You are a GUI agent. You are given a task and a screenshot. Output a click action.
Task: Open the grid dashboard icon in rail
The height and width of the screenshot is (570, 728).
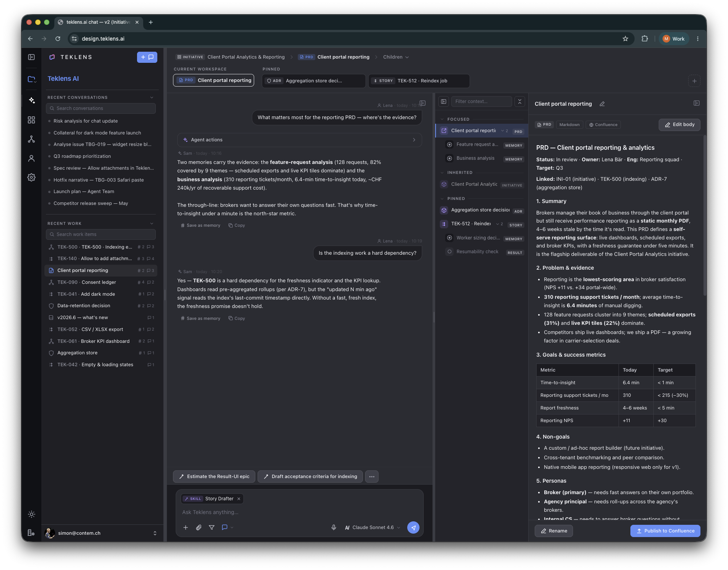[31, 120]
